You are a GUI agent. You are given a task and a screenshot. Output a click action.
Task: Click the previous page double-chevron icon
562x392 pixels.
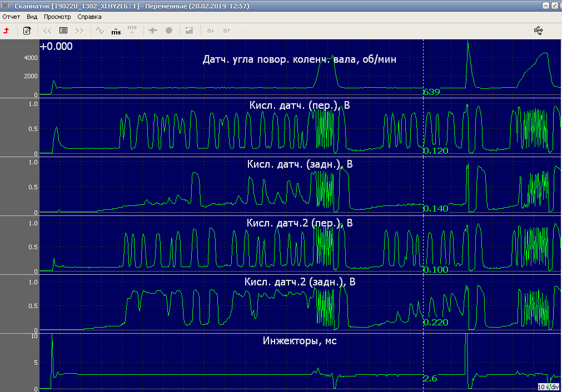47,31
